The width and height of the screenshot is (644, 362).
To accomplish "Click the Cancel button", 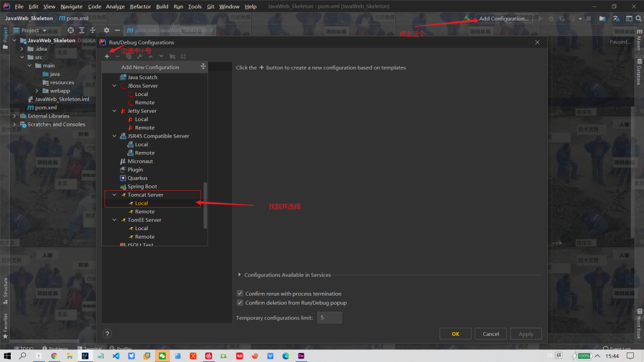I will pos(491,333).
